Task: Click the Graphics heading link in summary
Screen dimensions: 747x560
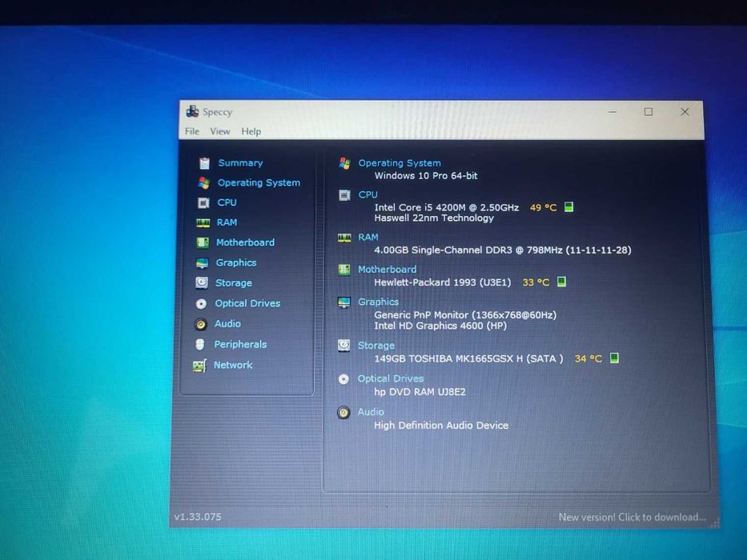Action: coord(378,302)
